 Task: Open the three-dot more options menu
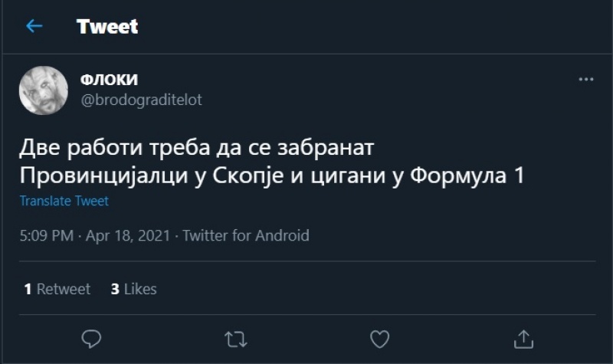tap(585, 80)
